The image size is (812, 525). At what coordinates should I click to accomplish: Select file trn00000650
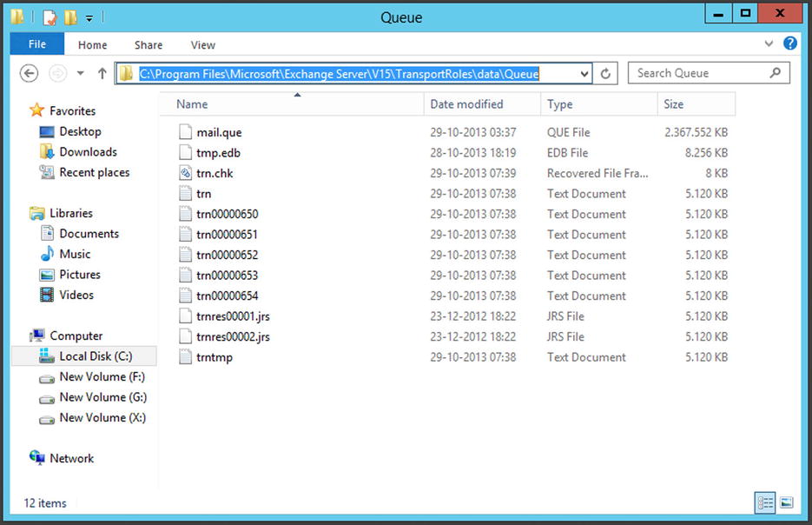point(227,214)
